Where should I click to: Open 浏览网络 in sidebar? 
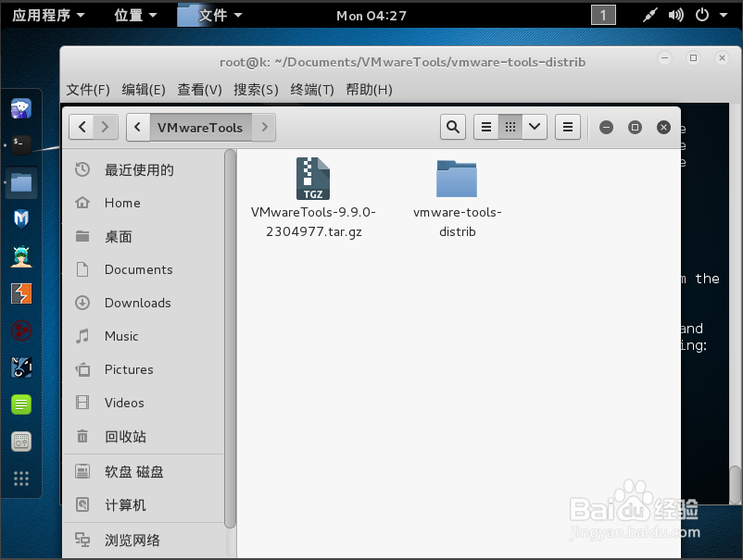pyautogui.click(x=143, y=540)
